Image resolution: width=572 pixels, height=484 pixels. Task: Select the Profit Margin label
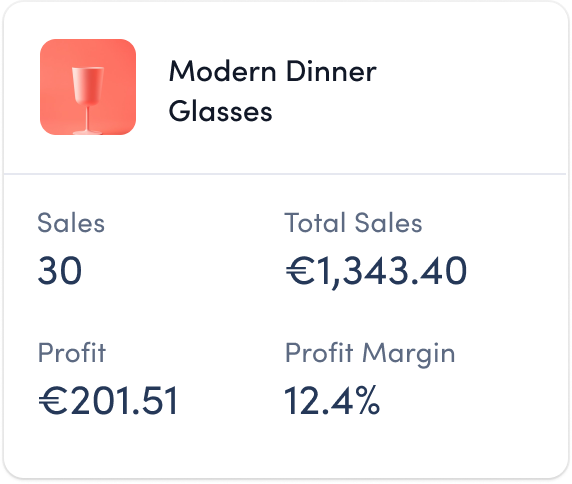pos(370,355)
